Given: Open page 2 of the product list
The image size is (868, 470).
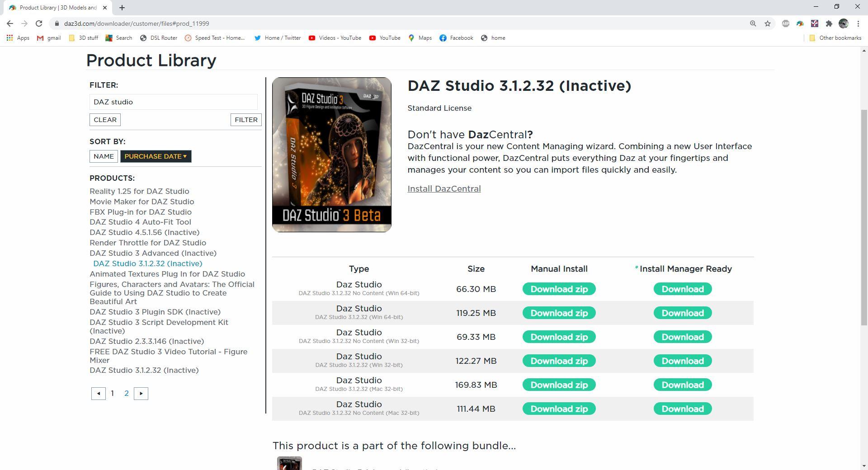Looking at the screenshot, I should point(127,394).
